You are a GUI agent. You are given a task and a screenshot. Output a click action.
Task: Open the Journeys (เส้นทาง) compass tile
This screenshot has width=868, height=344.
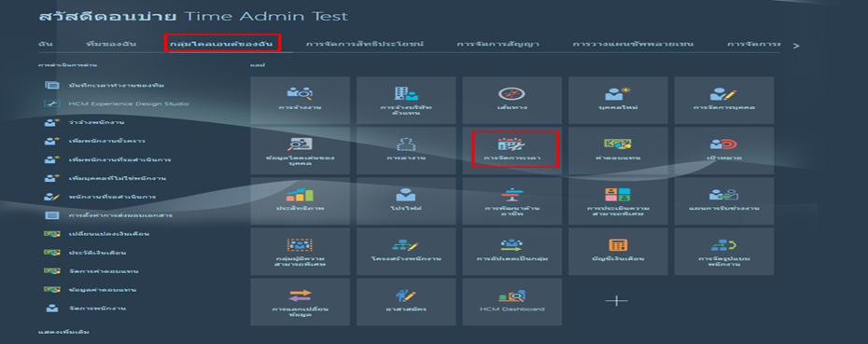512,100
